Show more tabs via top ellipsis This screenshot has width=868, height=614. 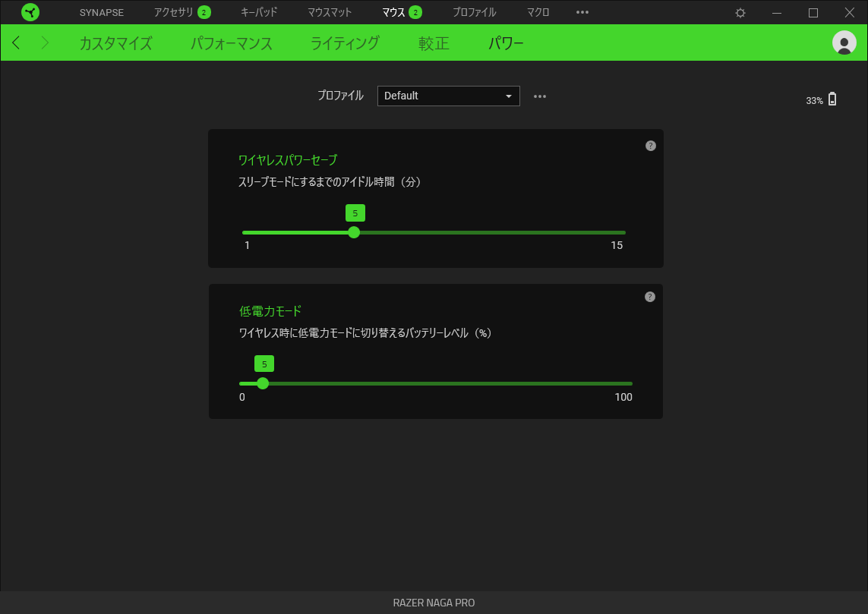[582, 12]
